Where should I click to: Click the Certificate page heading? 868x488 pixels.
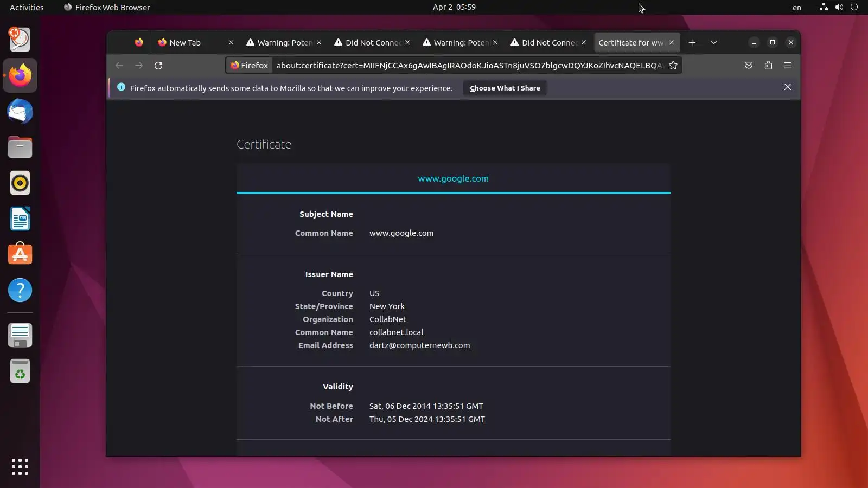point(264,144)
